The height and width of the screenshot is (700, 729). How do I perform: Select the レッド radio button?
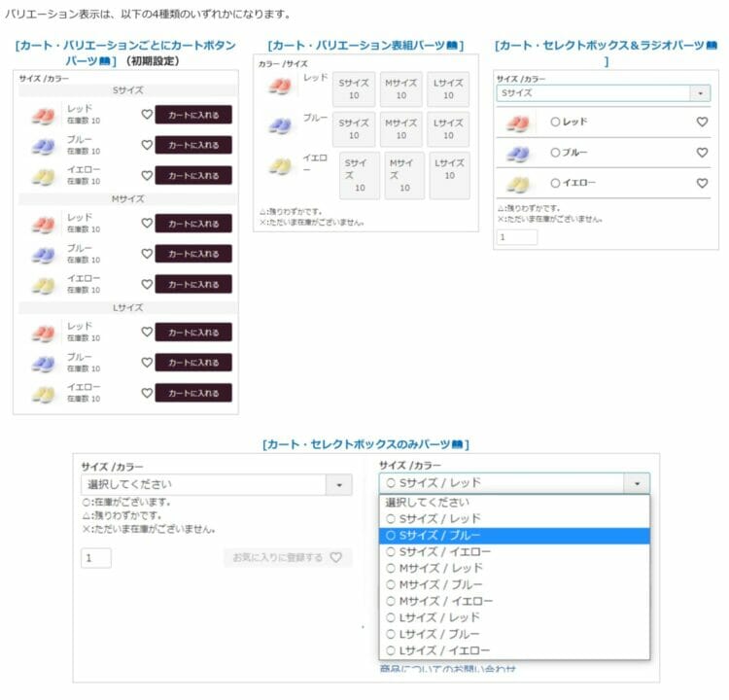555,122
